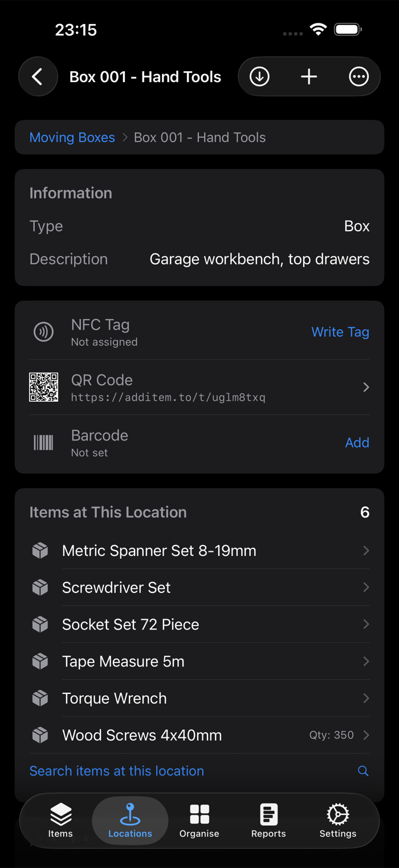Open QR Code details chevron

coord(366,387)
